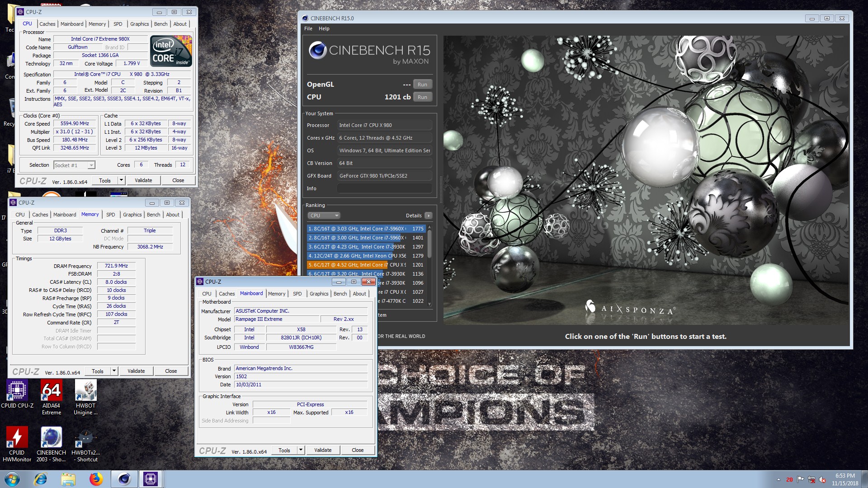Open About tab in top CPU-Z window

[180, 24]
